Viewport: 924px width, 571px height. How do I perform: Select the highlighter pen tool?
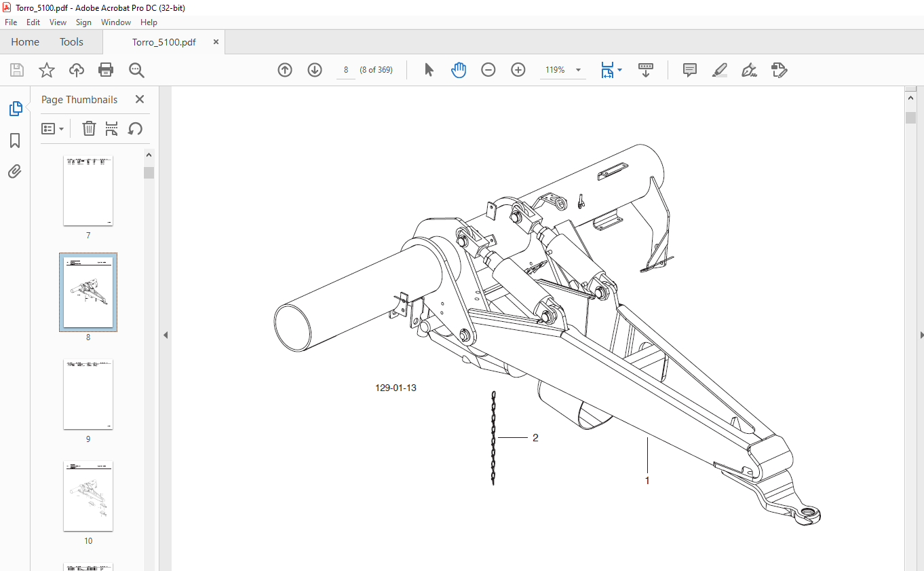[720, 70]
